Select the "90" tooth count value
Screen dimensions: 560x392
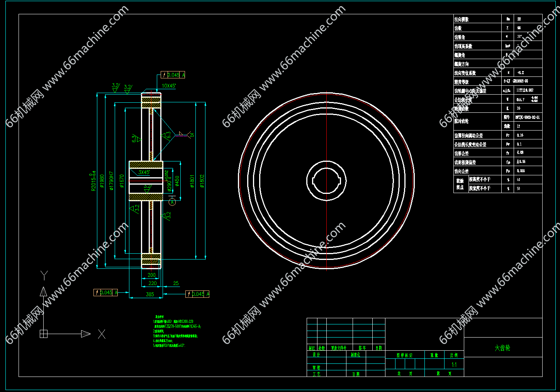coord(519,28)
